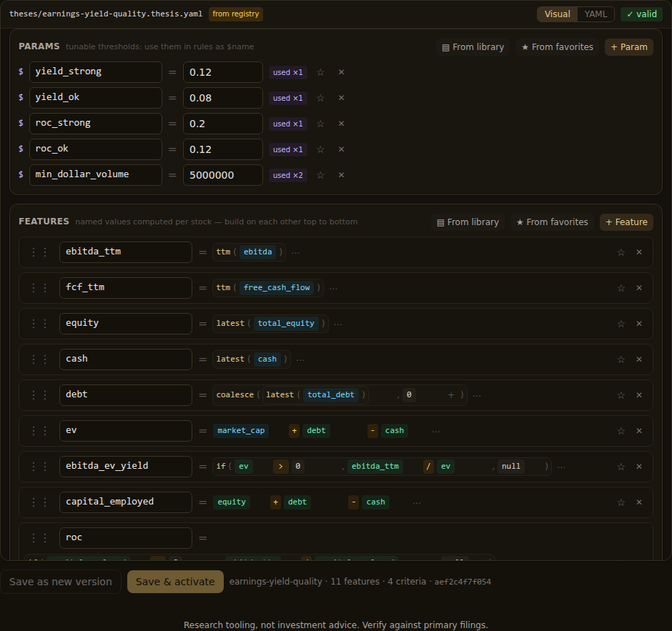Switch to the YAML view tab

[x=596, y=14]
